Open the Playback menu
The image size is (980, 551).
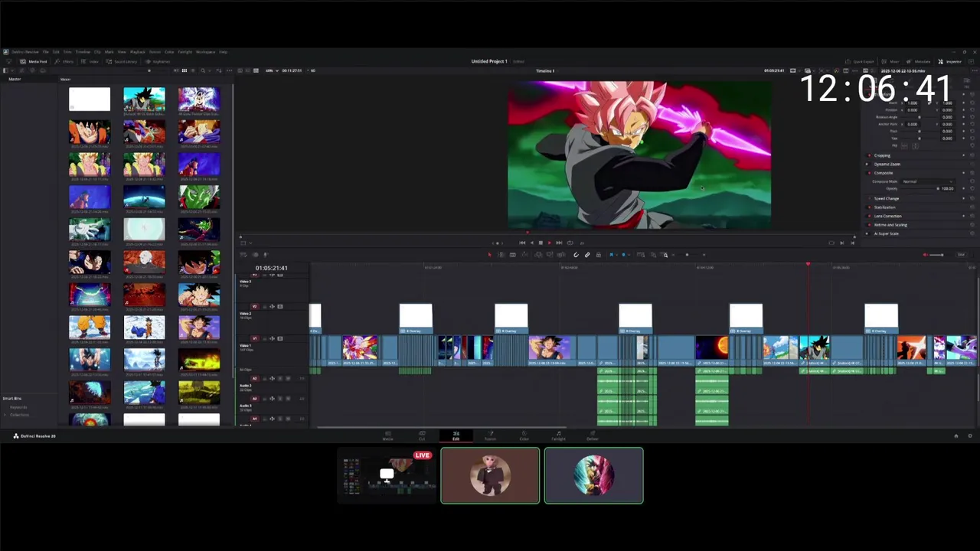click(x=137, y=52)
